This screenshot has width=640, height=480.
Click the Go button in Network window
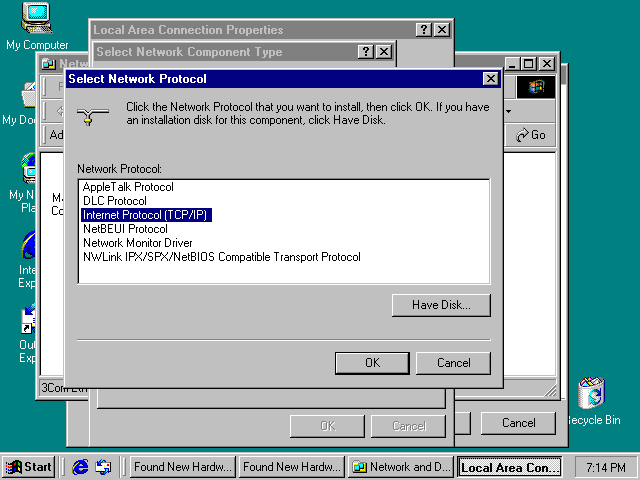pyautogui.click(x=531, y=135)
